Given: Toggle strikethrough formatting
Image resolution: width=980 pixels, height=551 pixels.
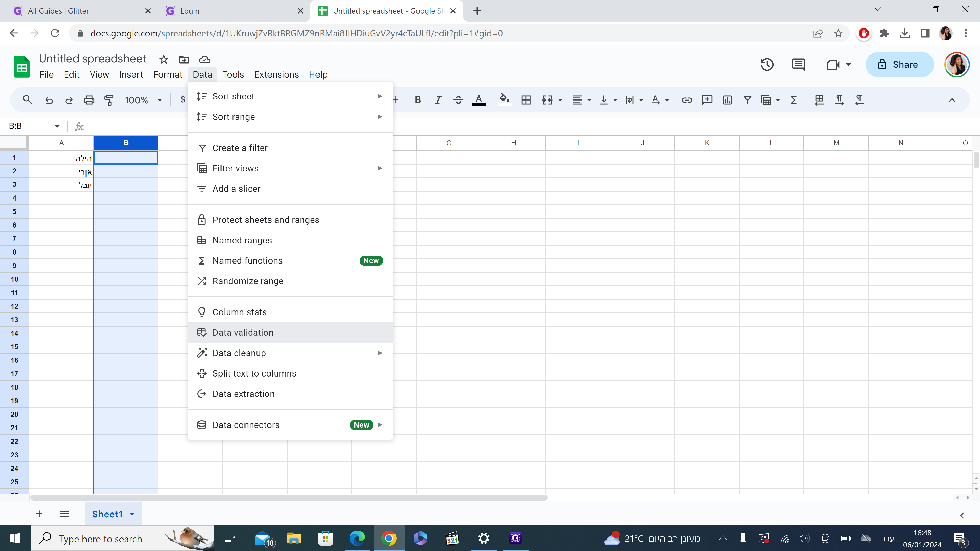Looking at the screenshot, I should [x=458, y=100].
